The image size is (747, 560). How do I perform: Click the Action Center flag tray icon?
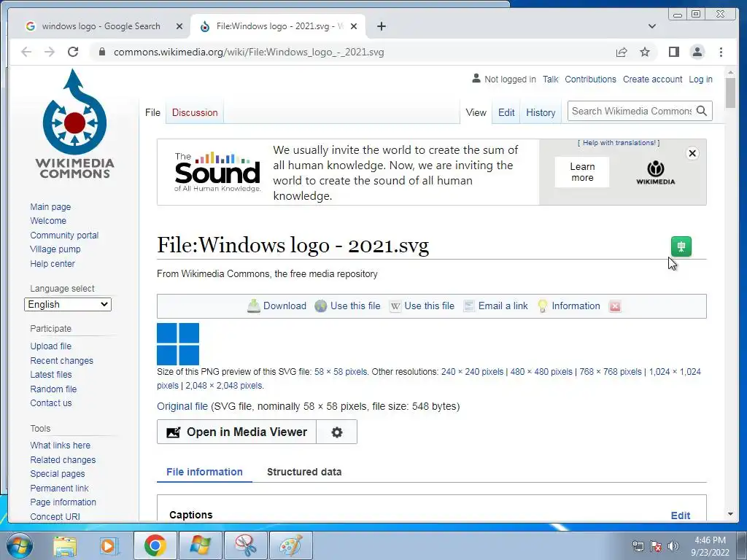tap(656, 546)
